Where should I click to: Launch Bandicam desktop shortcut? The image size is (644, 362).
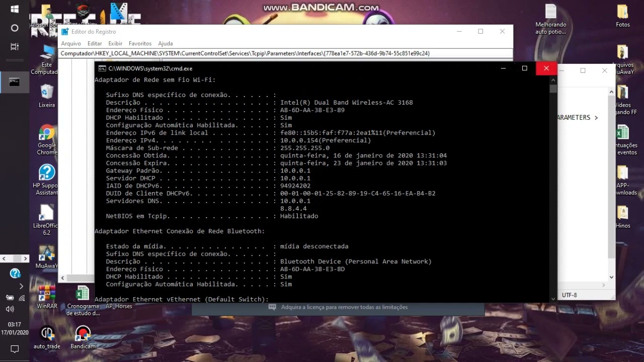83,337
